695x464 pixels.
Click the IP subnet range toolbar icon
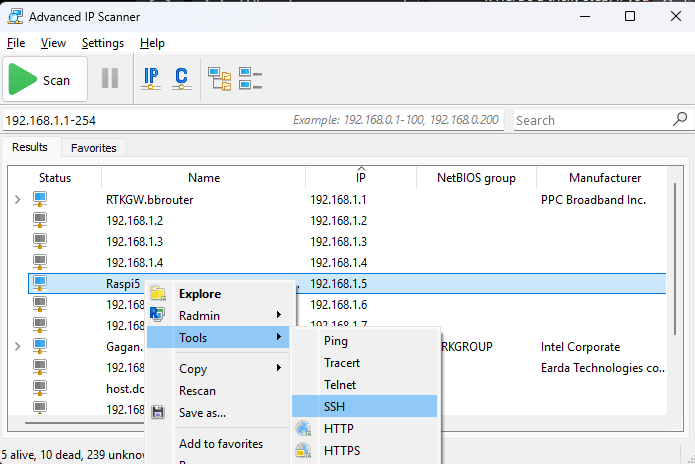coord(151,78)
